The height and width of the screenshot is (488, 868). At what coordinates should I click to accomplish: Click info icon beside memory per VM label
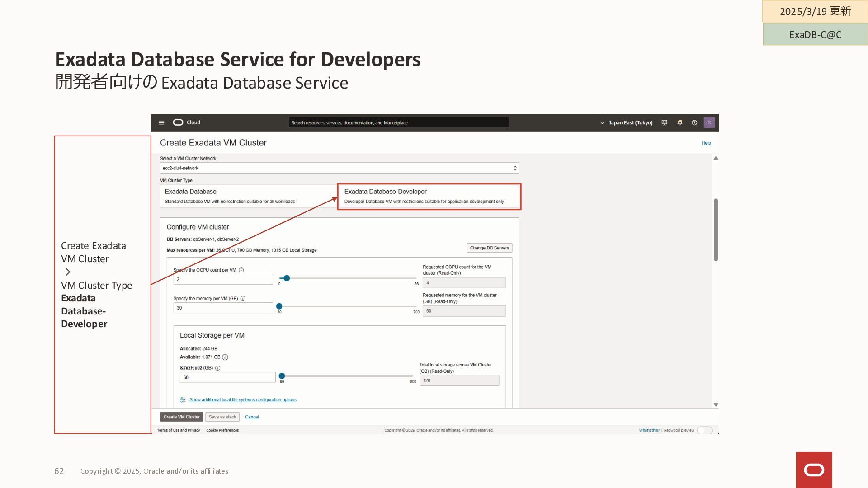(x=243, y=299)
